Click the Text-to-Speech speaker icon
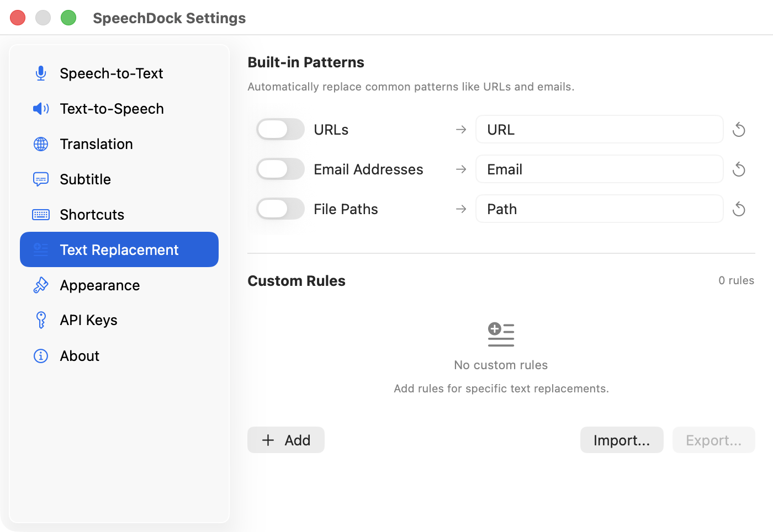The image size is (773, 532). click(40, 109)
